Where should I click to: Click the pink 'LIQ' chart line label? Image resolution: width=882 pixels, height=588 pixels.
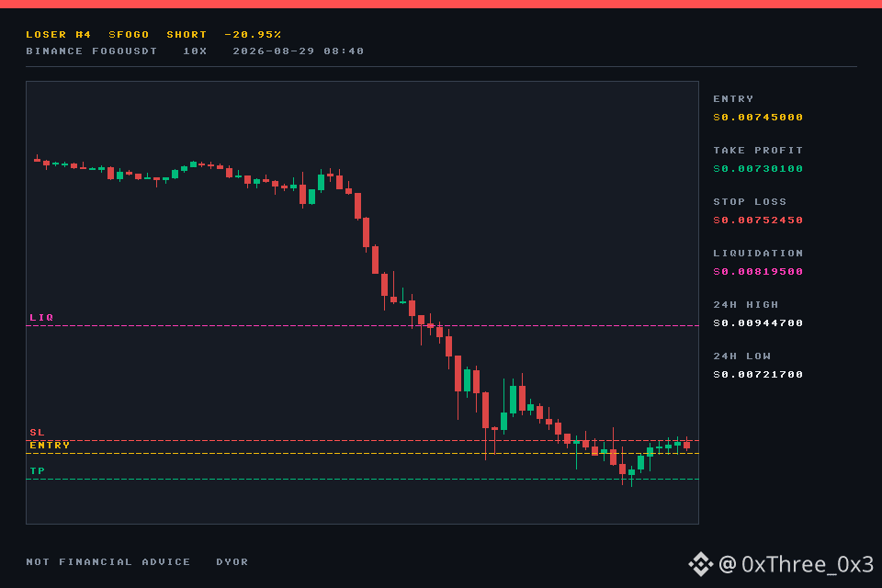[41, 318]
